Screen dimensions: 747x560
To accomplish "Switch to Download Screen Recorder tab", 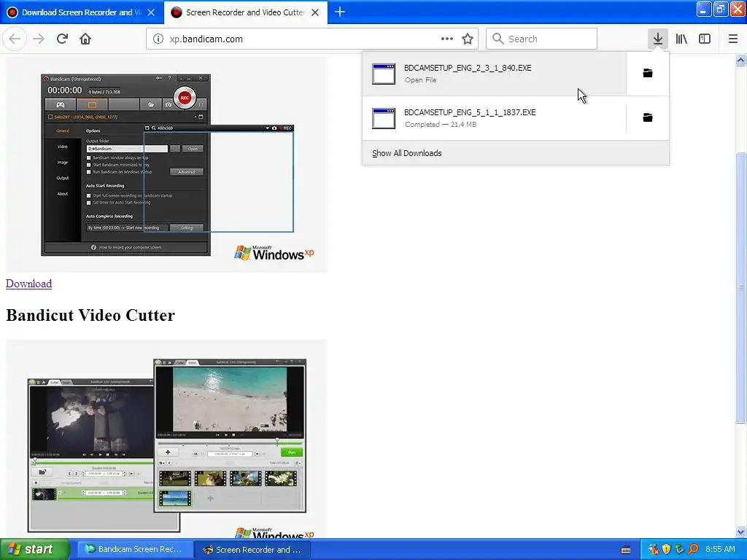I will click(x=82, y=12).
